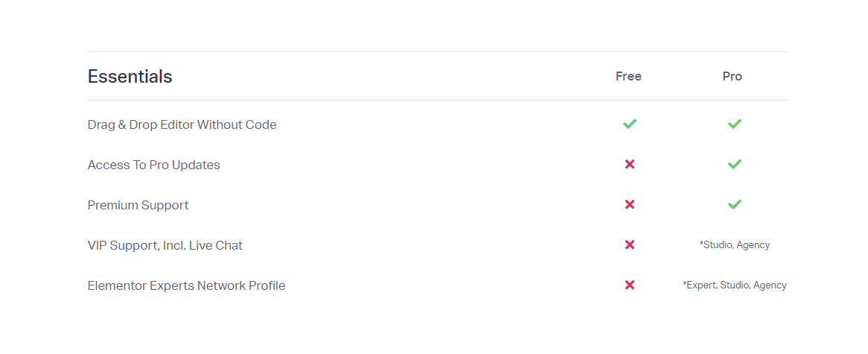Click the Free column header

coord(628,77)
